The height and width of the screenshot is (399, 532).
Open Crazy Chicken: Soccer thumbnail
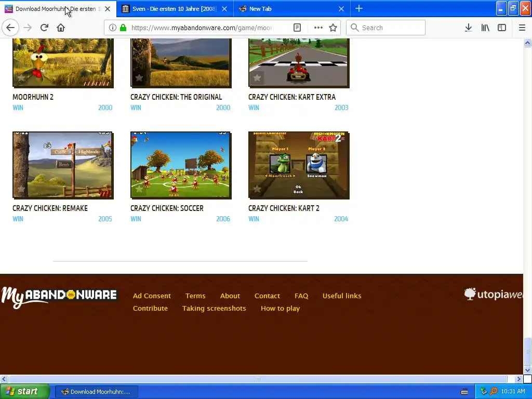(x=181, y=165)
